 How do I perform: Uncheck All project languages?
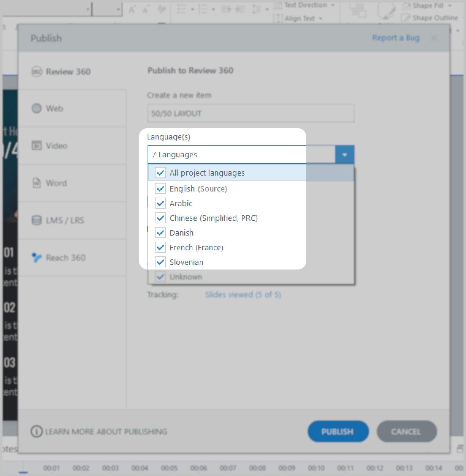click(x=160, y=173)
